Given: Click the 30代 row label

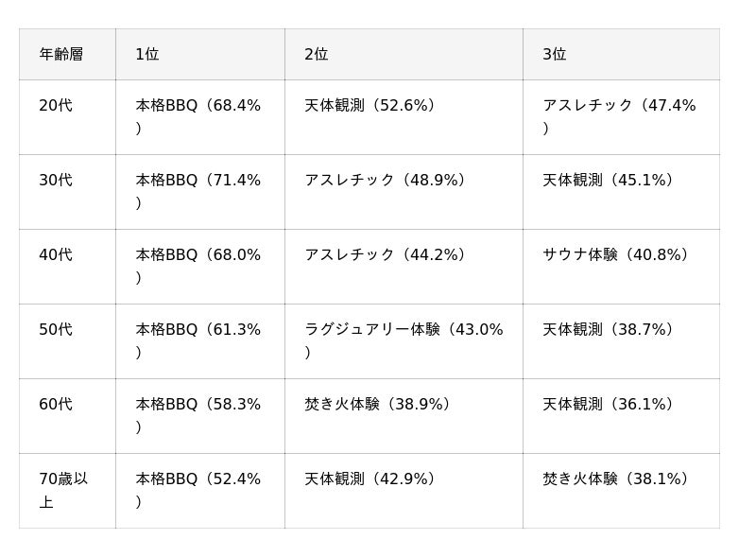Looking at the screenshot, I should [x=56, y=181].
